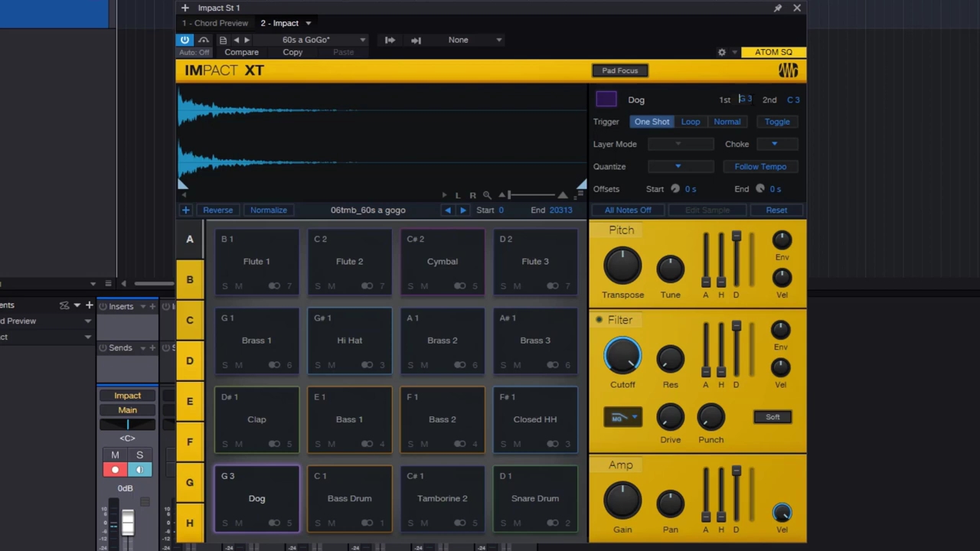Select the plugin bypass power icon
Image resolution: width=980 pixels, height=551 pixels.
pyautogui.click(x=185, y=40)
